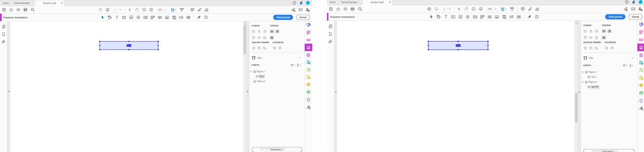The image size is (644, 152).
Task: Add date field tool in left form toolbar
Action: [174, 17]
